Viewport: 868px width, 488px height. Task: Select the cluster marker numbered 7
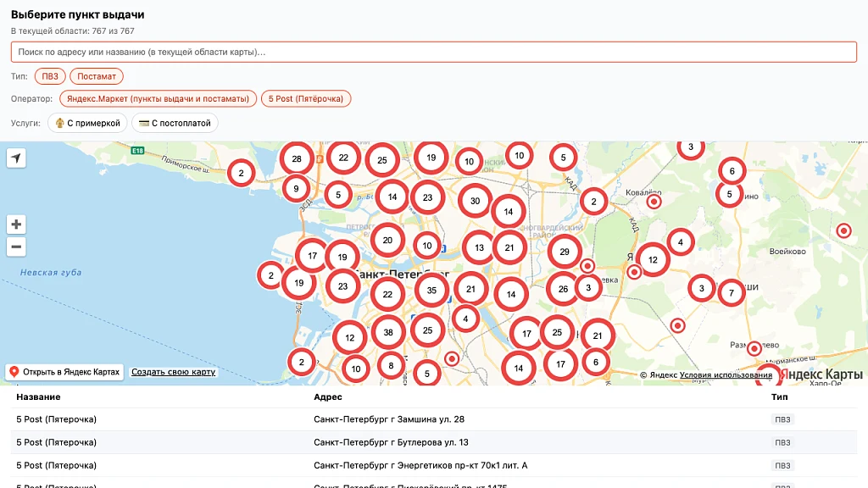(732, 292)
